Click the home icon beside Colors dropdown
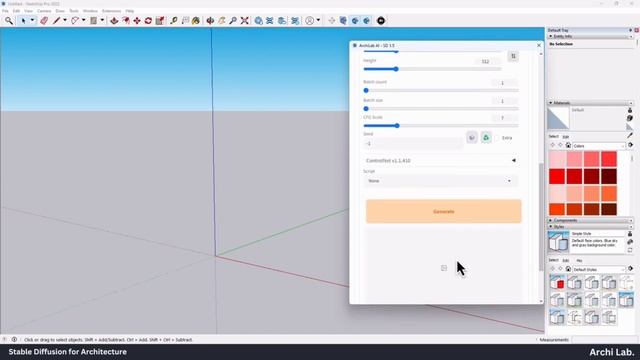Viewport: 640px width, 360px height. click(x=568, y=145)
